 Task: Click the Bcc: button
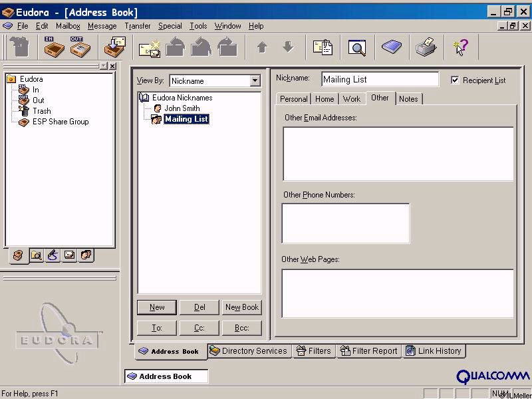point(242,328)
